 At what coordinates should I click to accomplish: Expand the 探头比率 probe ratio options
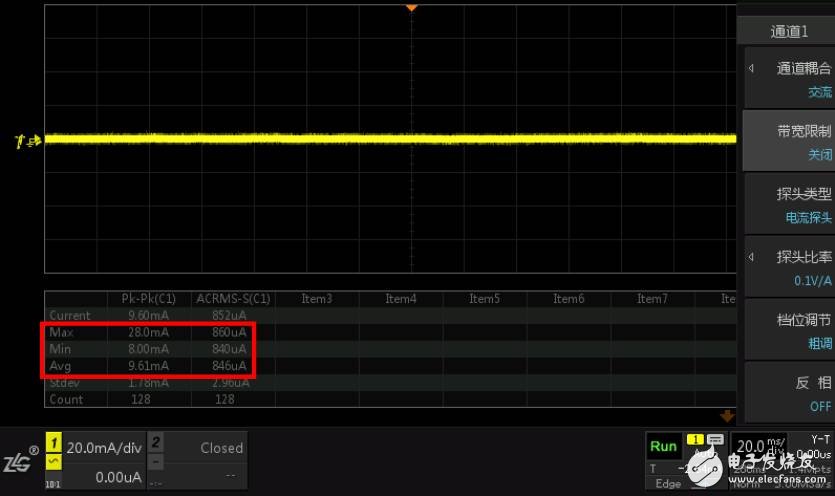(x=788, y=268)
